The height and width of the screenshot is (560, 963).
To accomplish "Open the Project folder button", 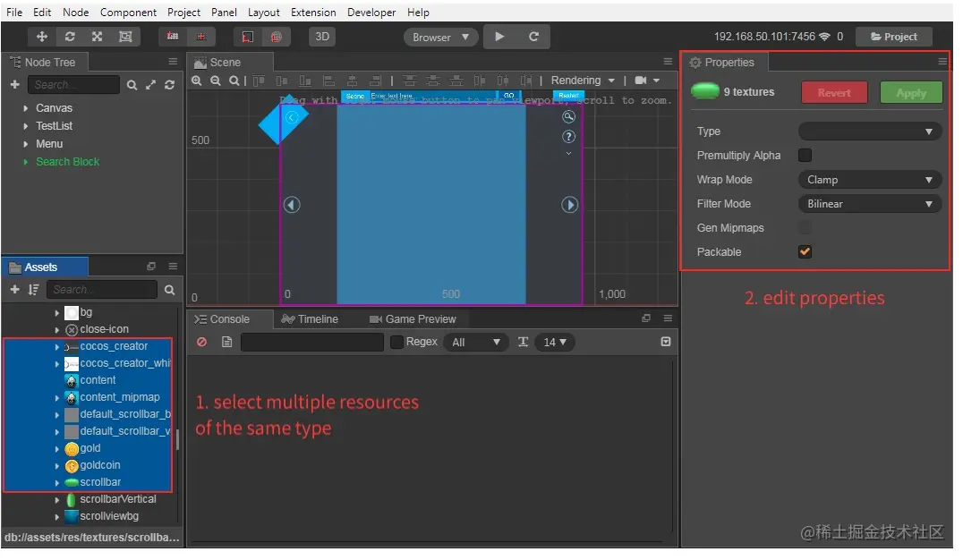I will (x=893, y=37).
